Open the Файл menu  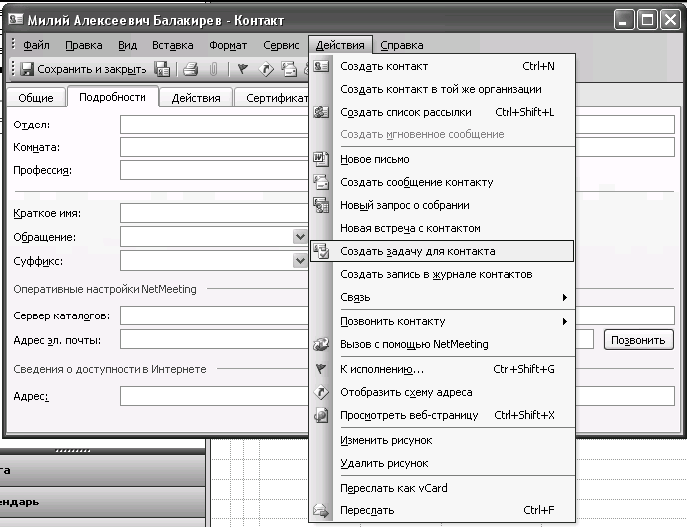point(36,45)
